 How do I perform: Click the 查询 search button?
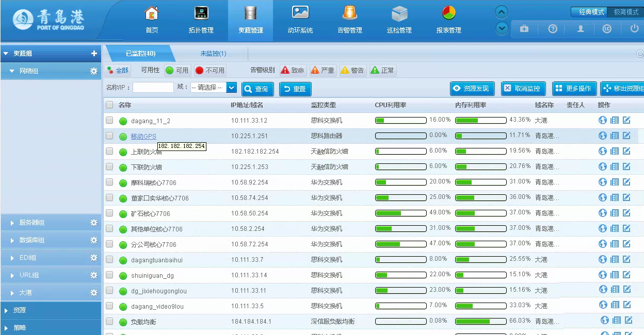[257, 89]
